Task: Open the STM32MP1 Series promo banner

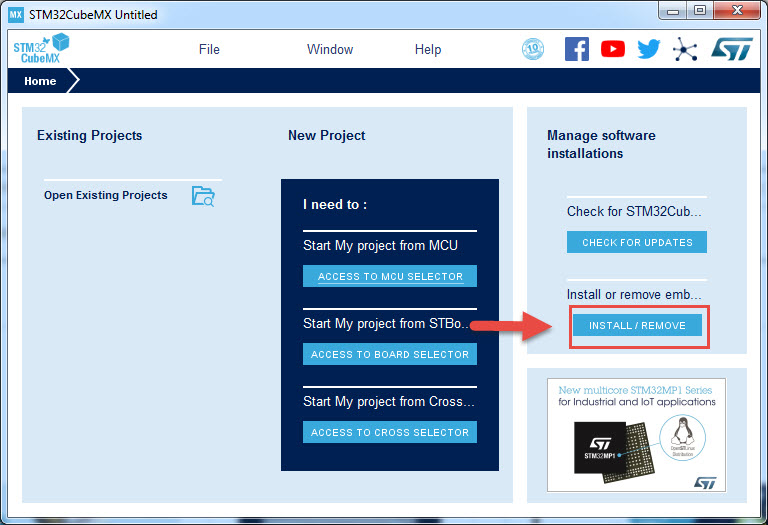Action: [x=636, y=435]
